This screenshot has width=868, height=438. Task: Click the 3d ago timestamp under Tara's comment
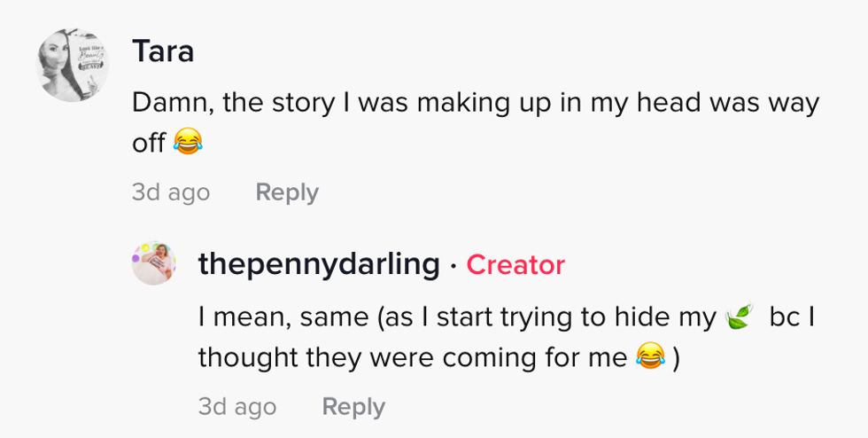[x=171, y=192]
